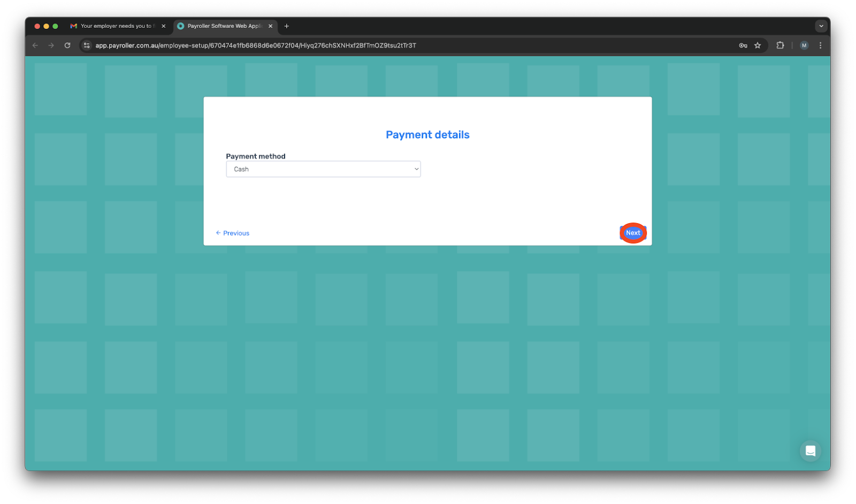
Task: Open the Payment method dropdown
Action: [323, 169]
